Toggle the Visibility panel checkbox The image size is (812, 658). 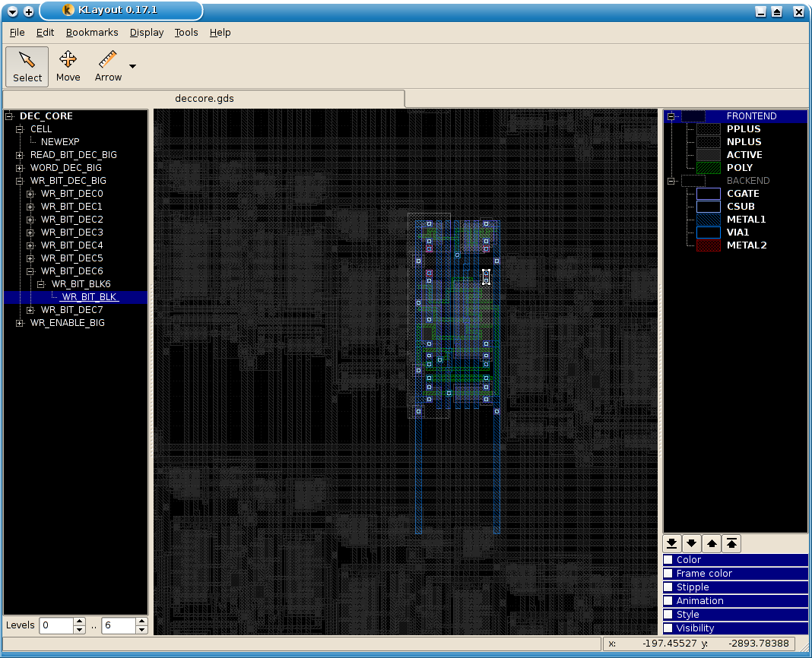click(668, 628)
